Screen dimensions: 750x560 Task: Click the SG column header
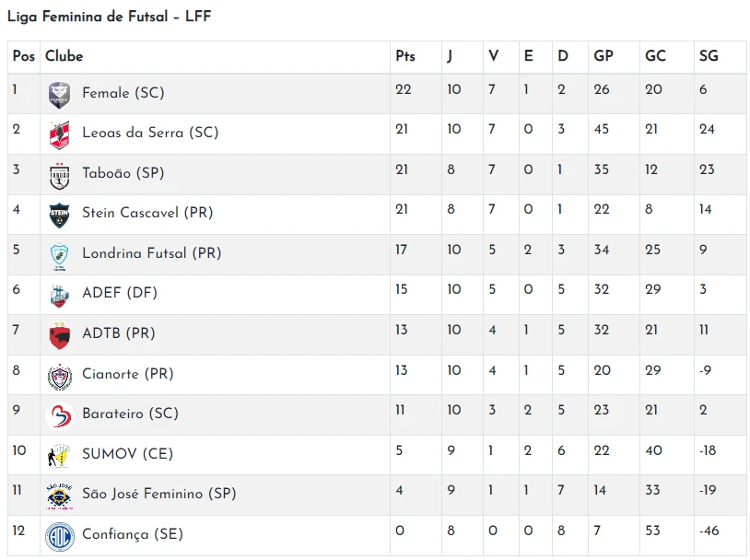pos(709,56)
